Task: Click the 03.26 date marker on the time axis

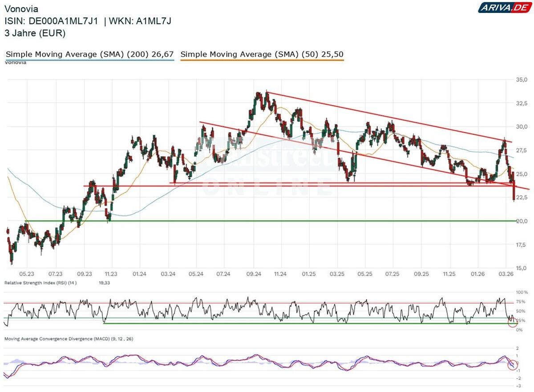Action: (x=506, y=275)
